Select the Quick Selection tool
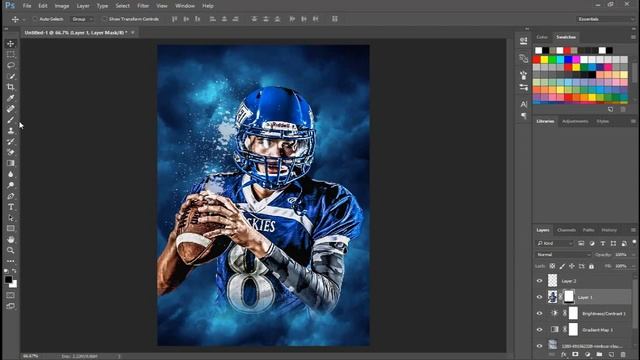 (x=11, y=76)
